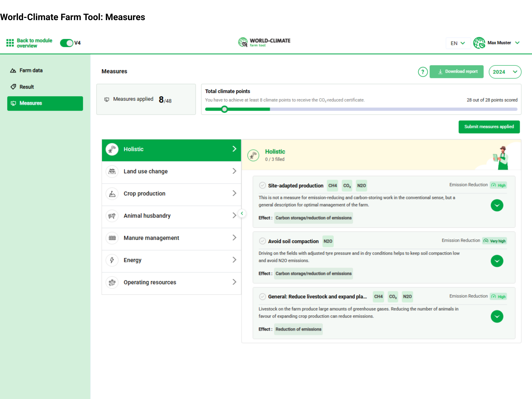Expand the Avoid soil compaction details

point(497,261)
